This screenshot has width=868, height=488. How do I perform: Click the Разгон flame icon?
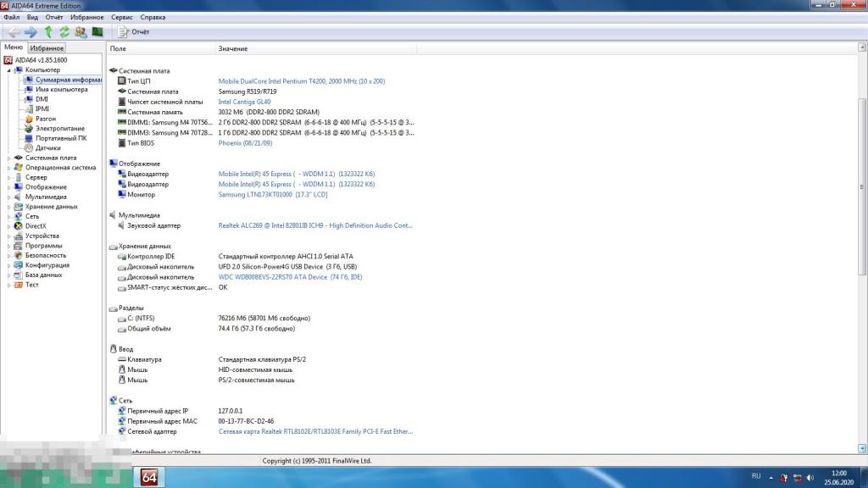coord(29,119)
